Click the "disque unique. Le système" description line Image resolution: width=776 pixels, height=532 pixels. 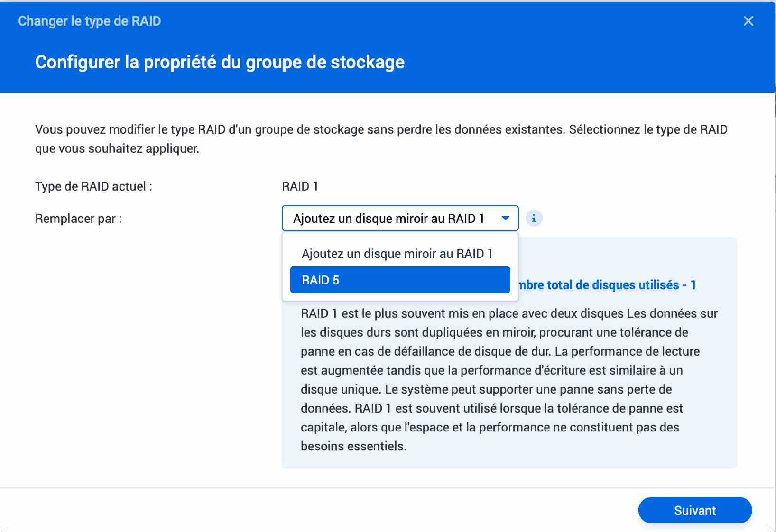pos(486,389)
